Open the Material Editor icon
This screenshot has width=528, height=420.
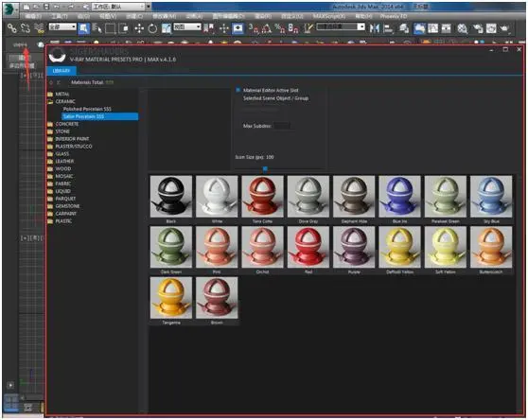pyautogui.click(x=463, y=28)
